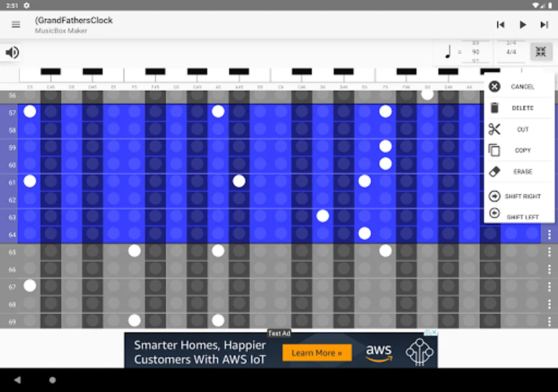Tap the quarter note tempo icon
This screenshot has width=558, height=392.
(448, 52)
